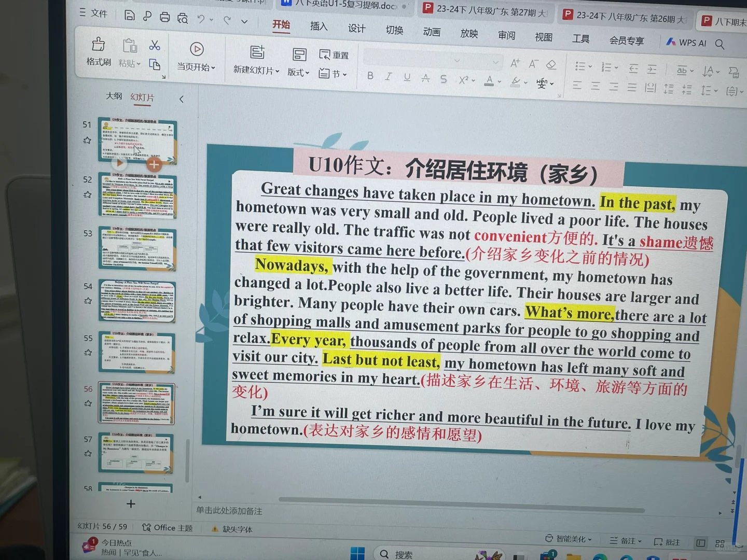Select the 格式刷 format painter brush
This screenshot has height=560, width=747.
(99, 52)
